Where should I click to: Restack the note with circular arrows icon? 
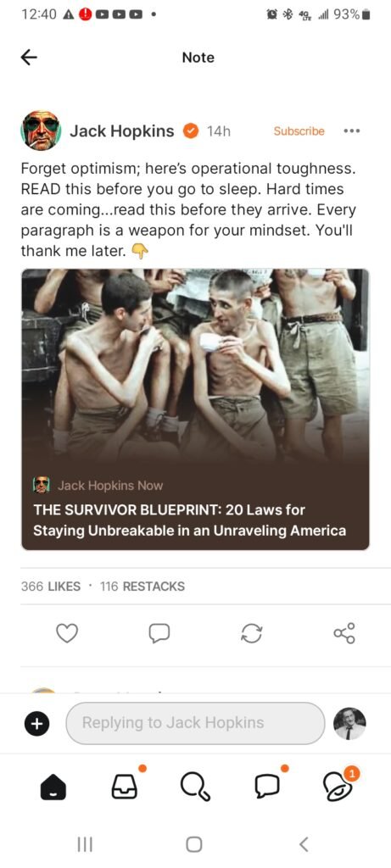point(251,634)
